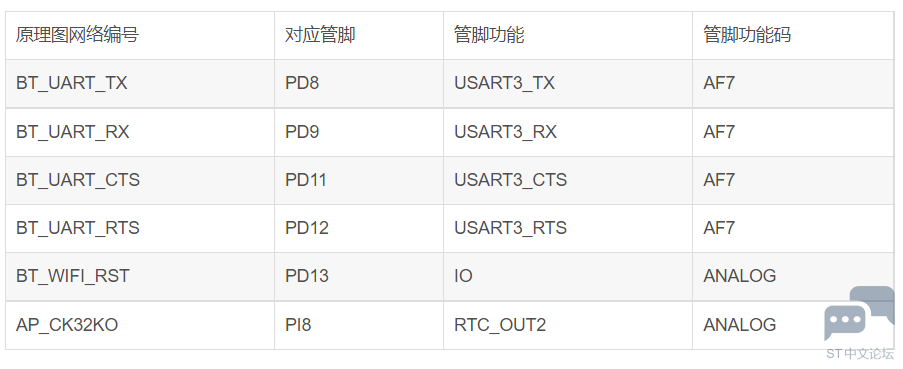Select the RTC_OUT2 function cell

point(568,325)
